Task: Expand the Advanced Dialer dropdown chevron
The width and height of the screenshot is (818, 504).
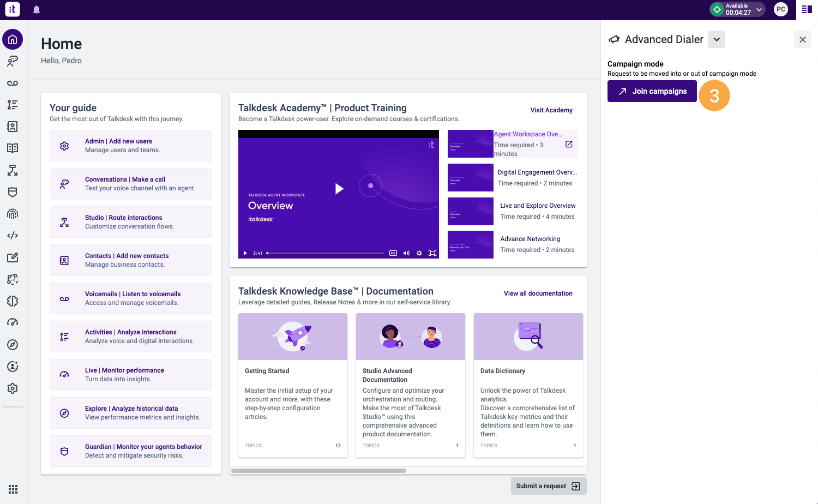Action: pyautogui.click(x=717, y=39)
